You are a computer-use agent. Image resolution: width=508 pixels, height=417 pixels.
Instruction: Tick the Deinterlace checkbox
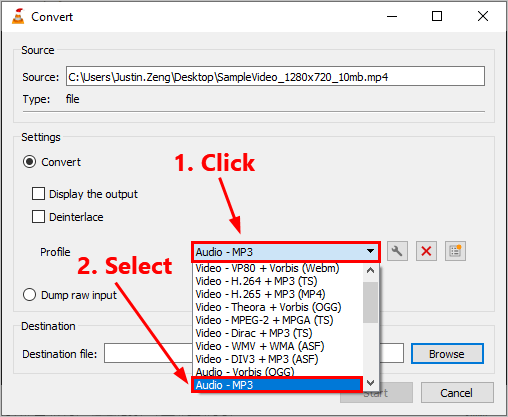(x=38, y=217)
